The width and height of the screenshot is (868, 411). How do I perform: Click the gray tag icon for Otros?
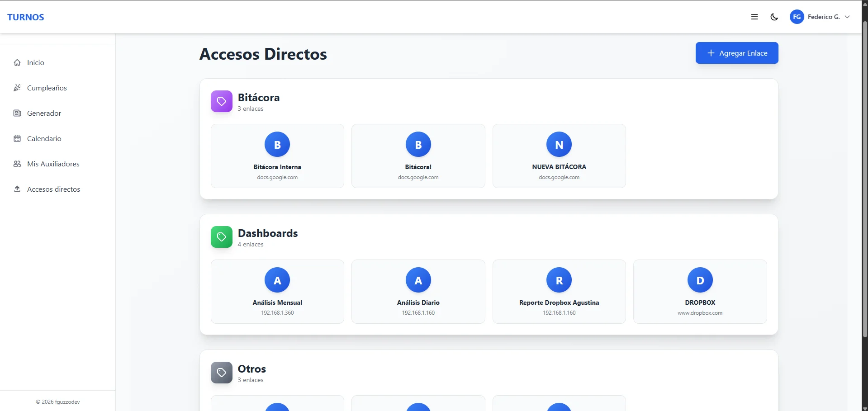pyautogui.click(x=222, y=373)
